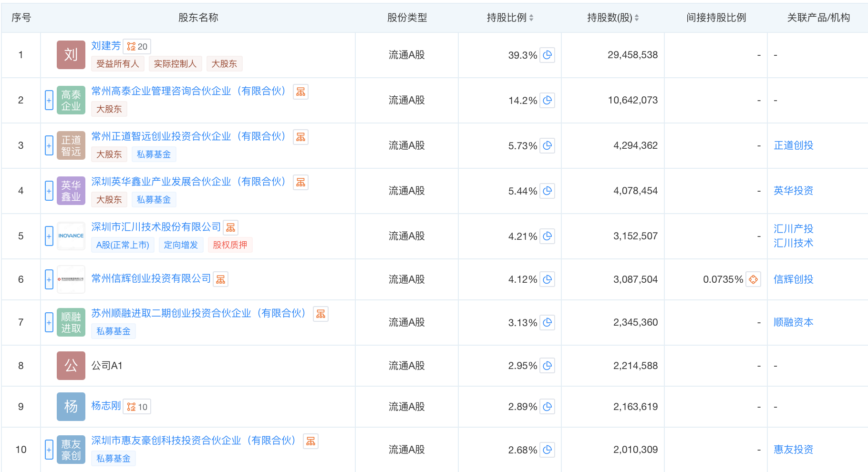Image resolution: width=868 pixels, height=472 pixels.
Task: Click structure chart icon beside 深圳市汇川技术股份有限公司
Action: point(230,227)
